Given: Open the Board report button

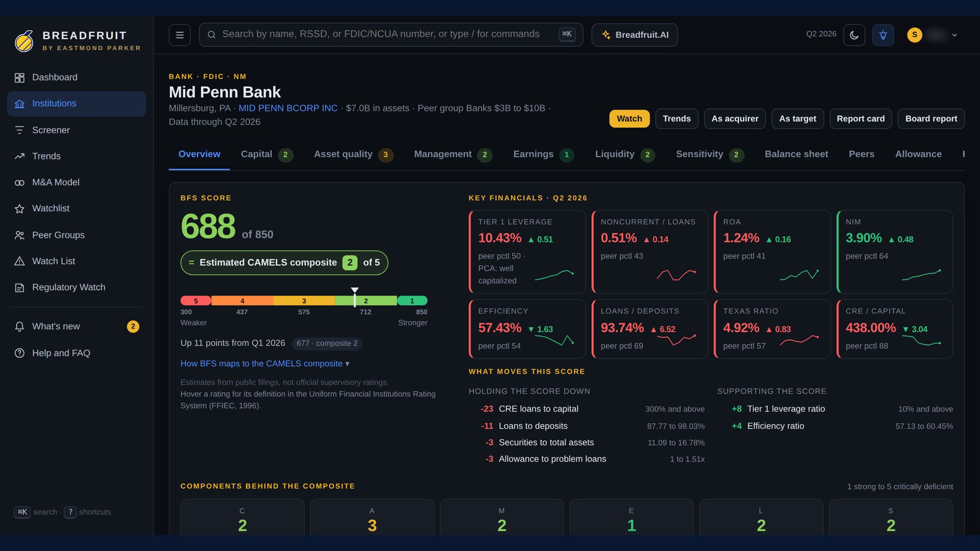Looking at the screenshot, I should (931, 119).
